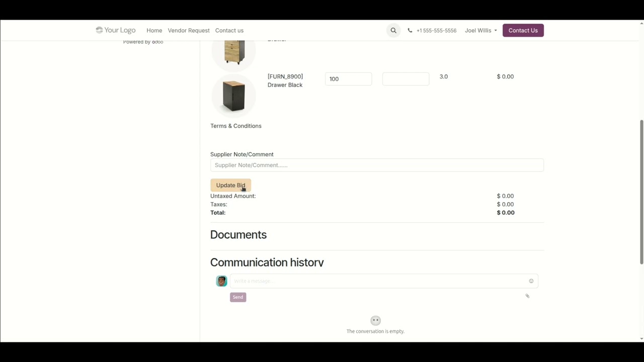Click the search magnifier icon
The width and height of the screenshot is (644, 362).
(393, 31)
